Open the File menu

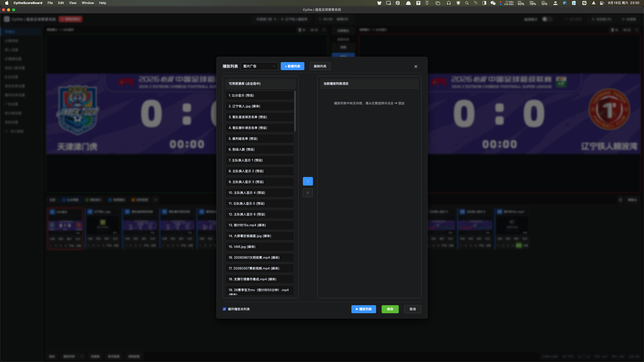50,3
